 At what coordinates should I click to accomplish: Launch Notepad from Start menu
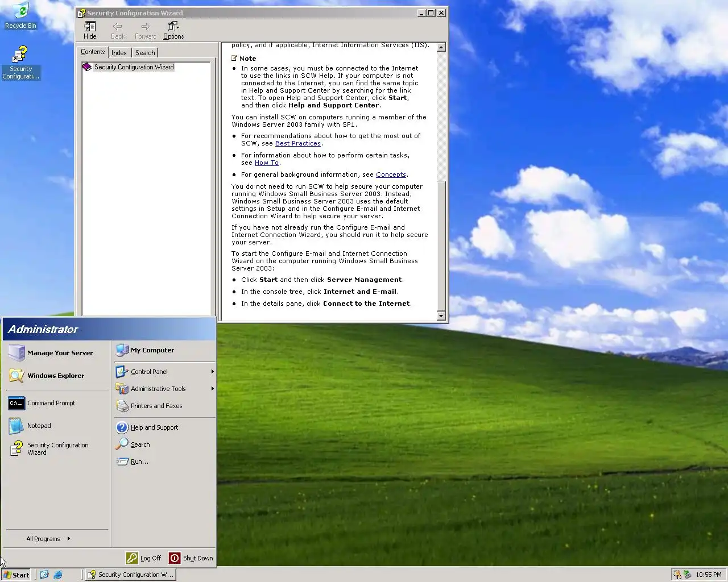tap(57, 426)
